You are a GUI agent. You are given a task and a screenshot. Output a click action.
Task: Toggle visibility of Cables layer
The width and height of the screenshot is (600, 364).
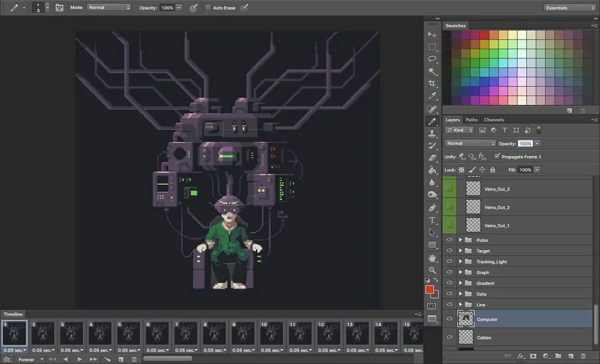[x=449, y=337]
